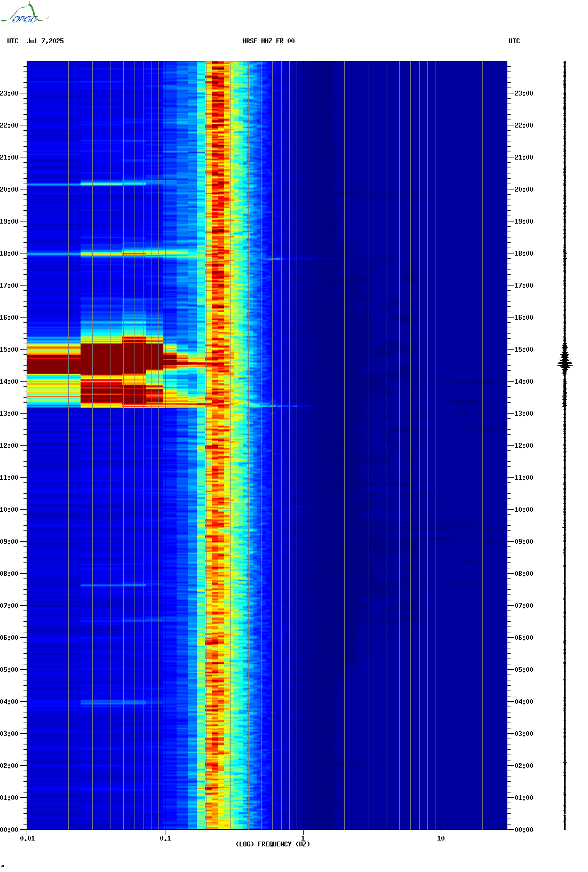Click the right axis '09:00' time label

pyautogui.click(x=524, y=542)
